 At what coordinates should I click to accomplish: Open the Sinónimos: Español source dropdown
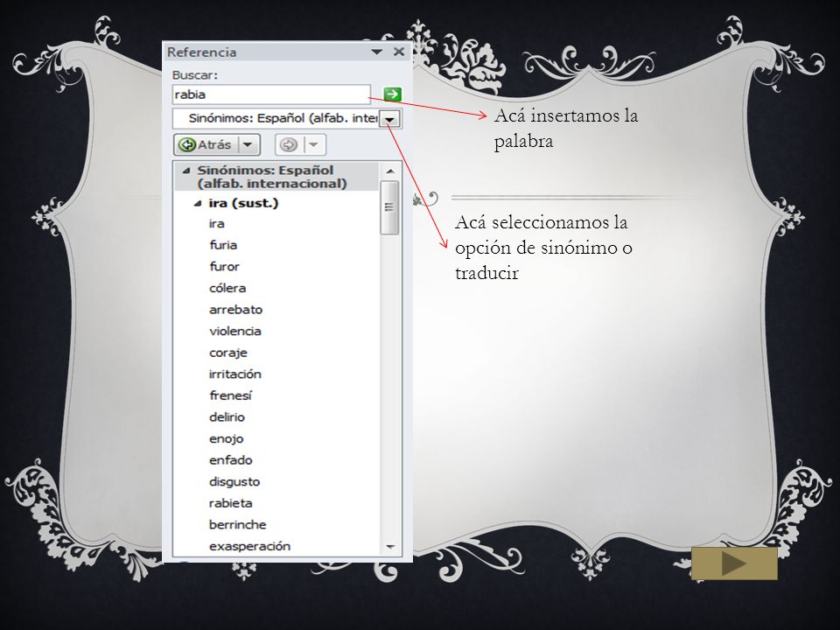click(389, 120)
